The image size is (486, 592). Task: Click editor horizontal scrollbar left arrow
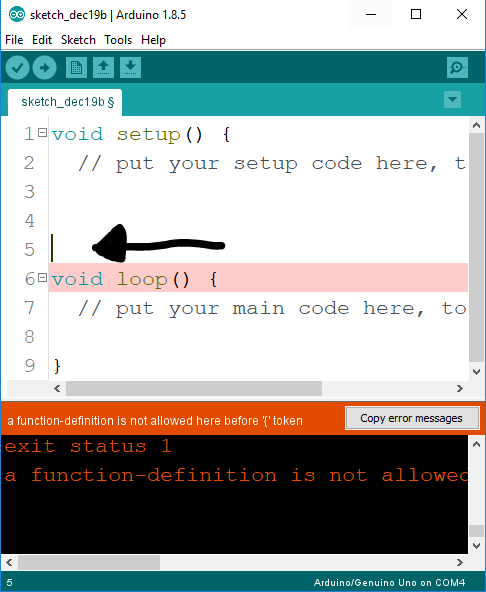pos(57,388)
